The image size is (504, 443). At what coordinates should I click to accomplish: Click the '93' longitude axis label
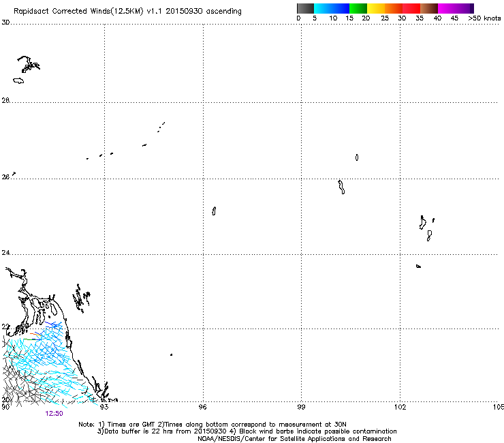click(x=104, y=407)
